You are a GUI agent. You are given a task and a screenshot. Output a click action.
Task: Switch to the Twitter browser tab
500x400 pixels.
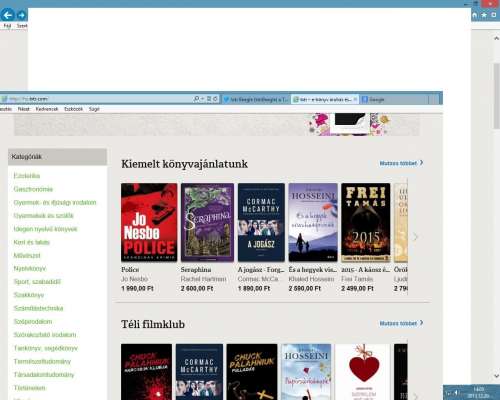pyautogui.click(x=256, y=99)
